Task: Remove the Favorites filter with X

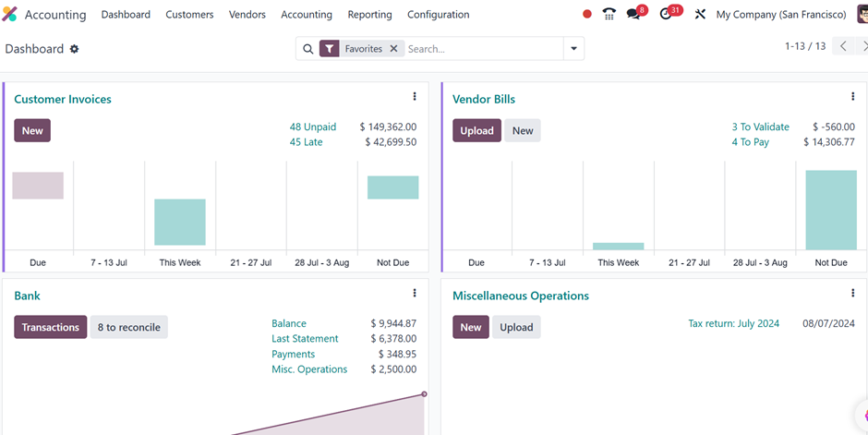Action: coord(393,49)
